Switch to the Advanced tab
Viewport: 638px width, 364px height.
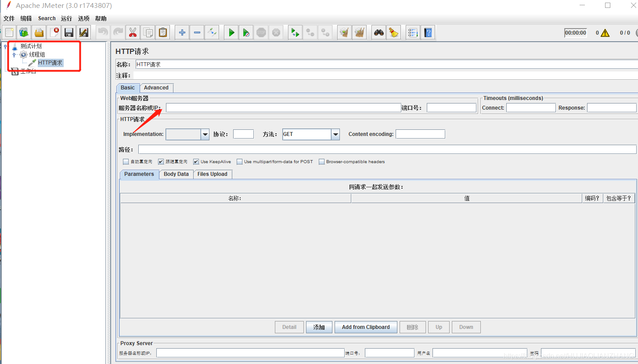(156, 88)
